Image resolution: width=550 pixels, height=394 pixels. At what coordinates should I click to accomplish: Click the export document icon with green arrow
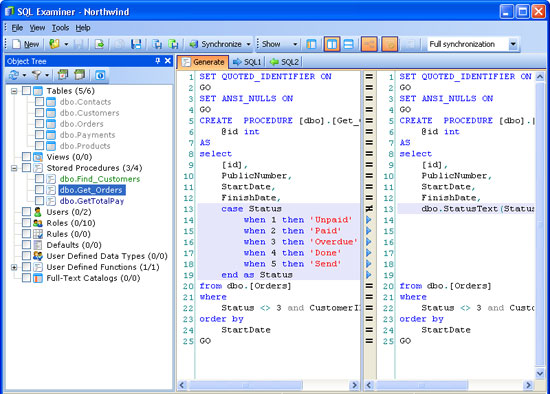[x=100, y=44]
